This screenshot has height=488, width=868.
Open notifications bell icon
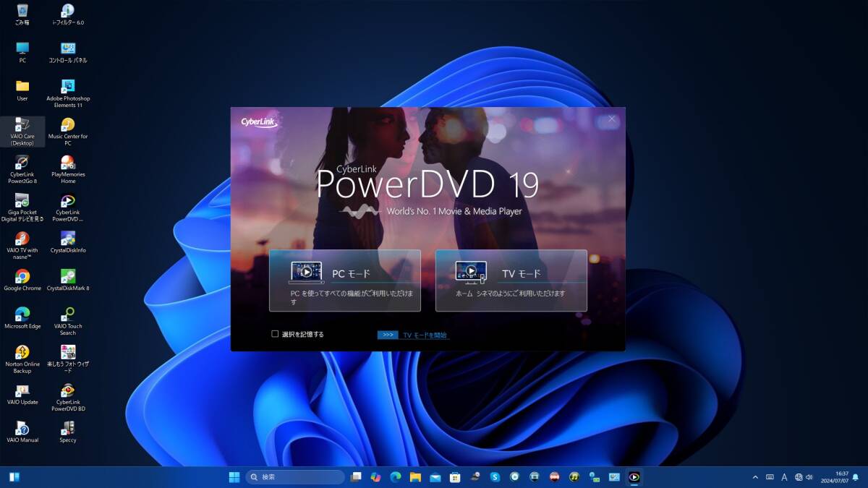pyautogui.click(x=856, y=477)
